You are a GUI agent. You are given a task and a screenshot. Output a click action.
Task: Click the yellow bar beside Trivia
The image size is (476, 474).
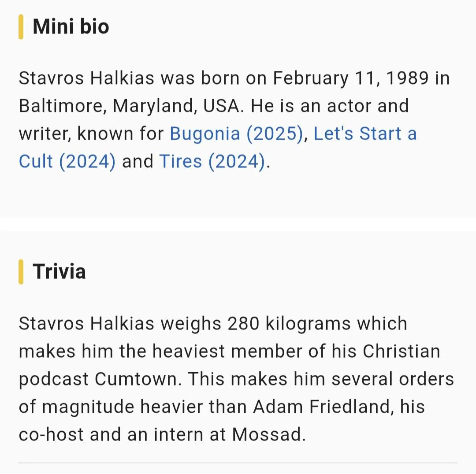pos(21,272)
